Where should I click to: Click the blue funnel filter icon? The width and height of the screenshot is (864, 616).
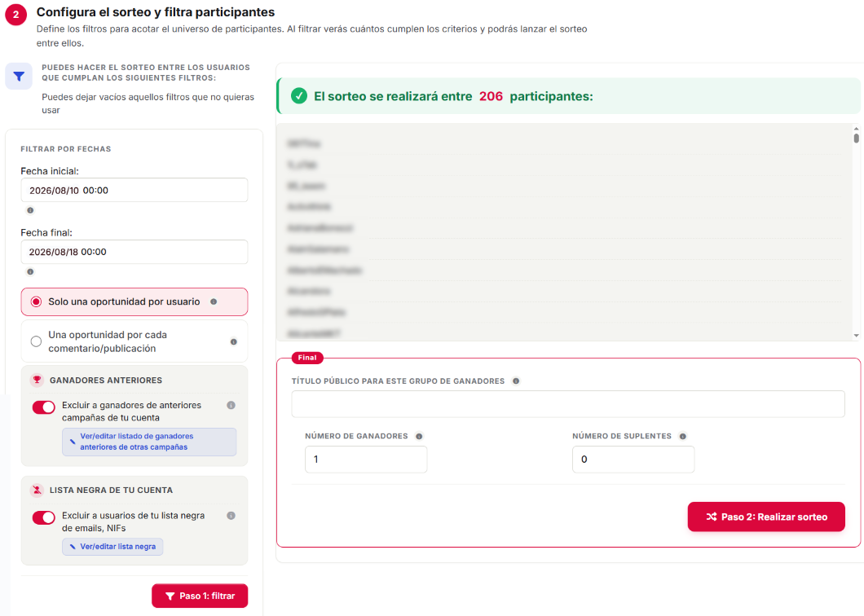19,76
